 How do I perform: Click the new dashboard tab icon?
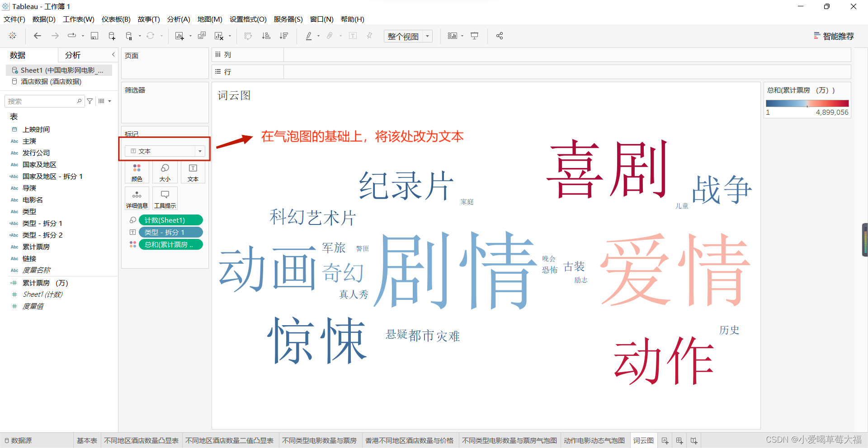pyautogui.click(x=679, y=440)
